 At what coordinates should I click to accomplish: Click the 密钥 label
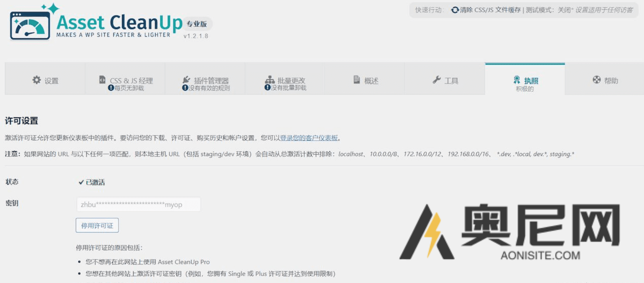[x=12, y=203]
